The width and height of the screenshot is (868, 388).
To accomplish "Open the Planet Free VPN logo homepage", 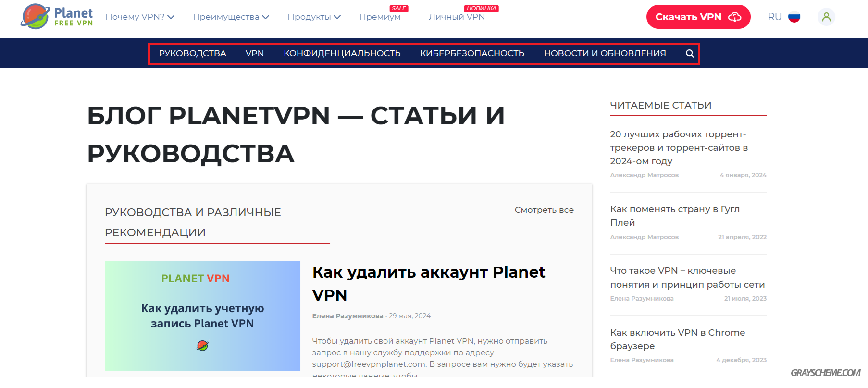I will pyautogui.click(x=57, y=16).
